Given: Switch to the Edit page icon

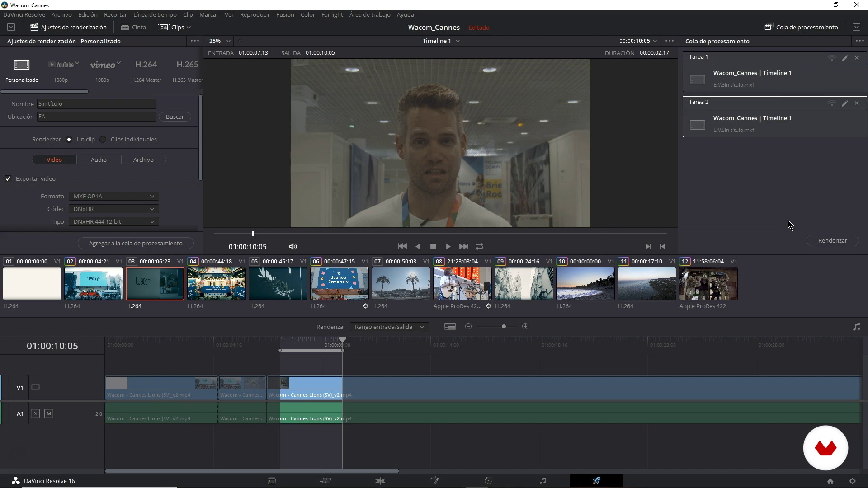Looking at the screenshot, I should point(380,481).
